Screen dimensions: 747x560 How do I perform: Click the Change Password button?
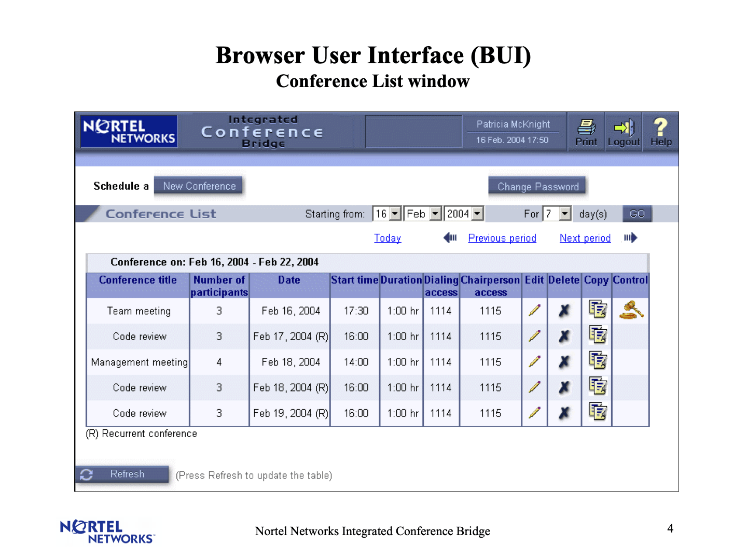pyautogui.click(x=537, y=187)
